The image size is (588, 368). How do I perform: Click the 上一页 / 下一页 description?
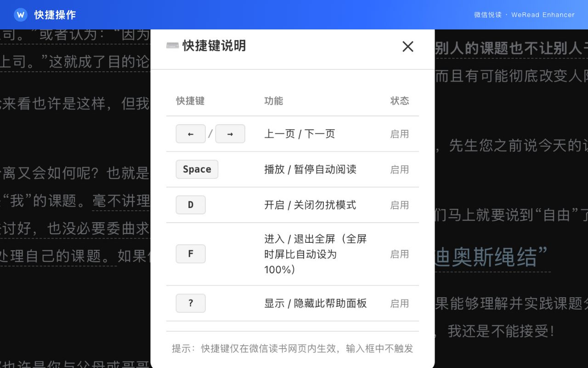[x=300, y=134]
